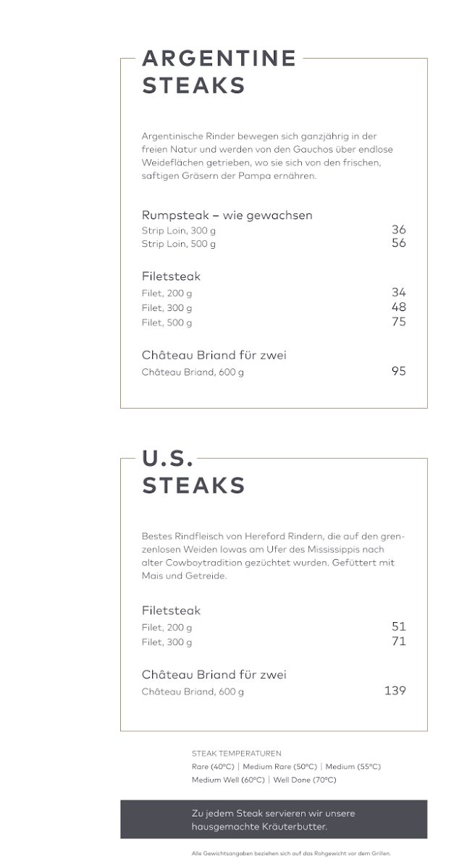This screenshot has height=868, width=454.
Task: Select the Medium Well (60°C) temperature
Action: pos(228,780)
